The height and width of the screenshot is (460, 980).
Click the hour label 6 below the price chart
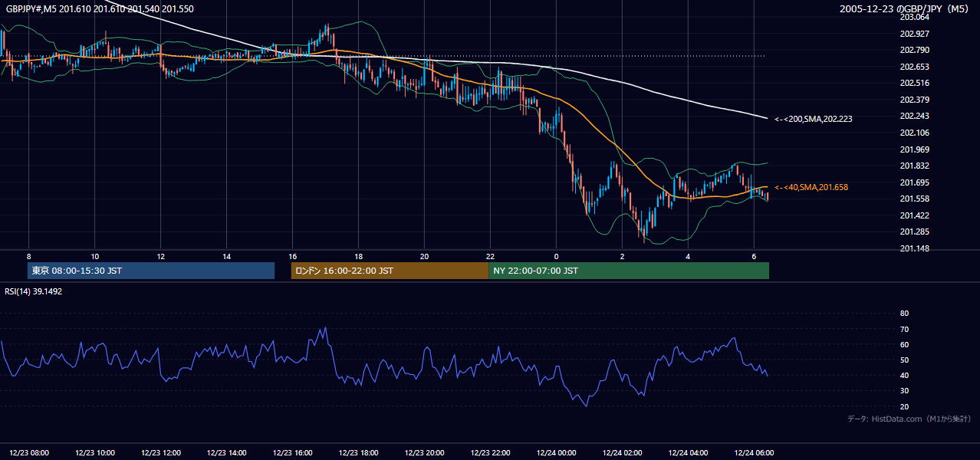[x=754, y=256]
